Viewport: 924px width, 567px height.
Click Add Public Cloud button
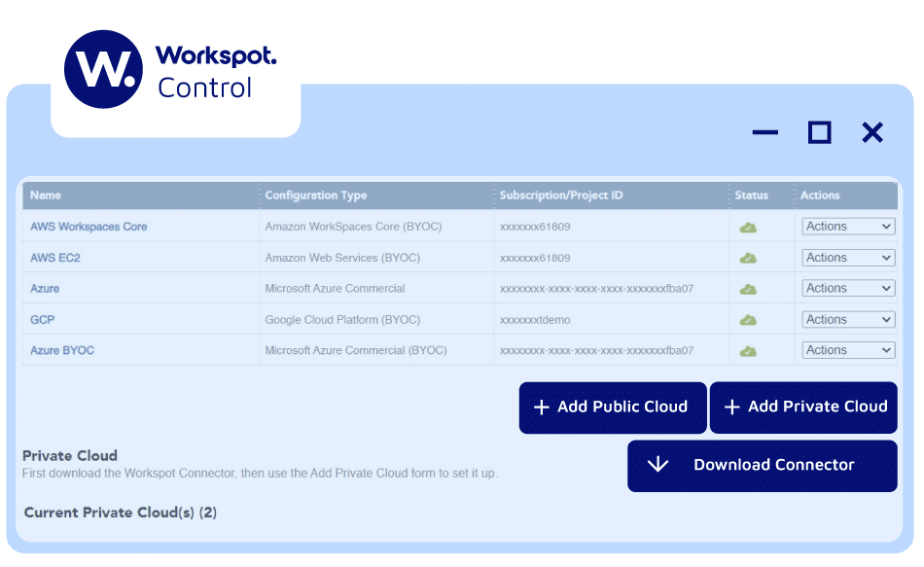pos(613,408)
